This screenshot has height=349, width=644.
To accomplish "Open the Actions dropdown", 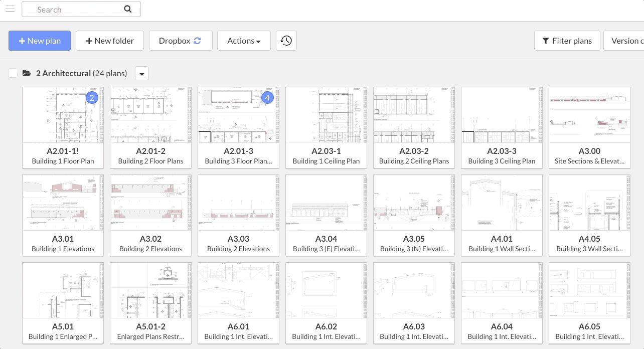I will [244, 41].
